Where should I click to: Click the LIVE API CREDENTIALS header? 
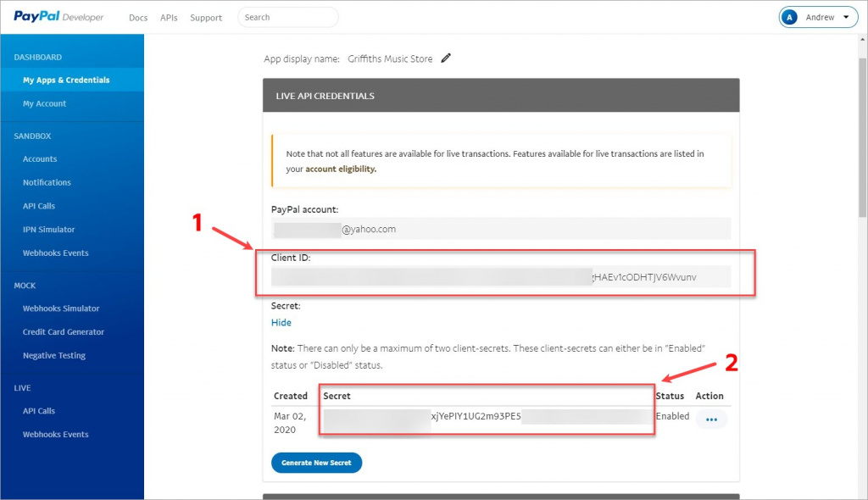(x=325, y=96)
